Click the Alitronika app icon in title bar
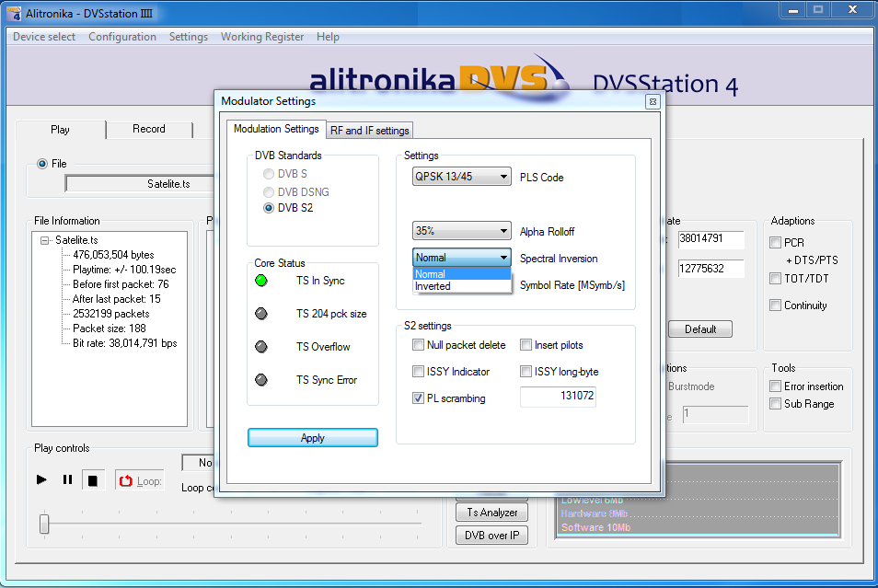878x588 pixels. [x=10, y=11]
